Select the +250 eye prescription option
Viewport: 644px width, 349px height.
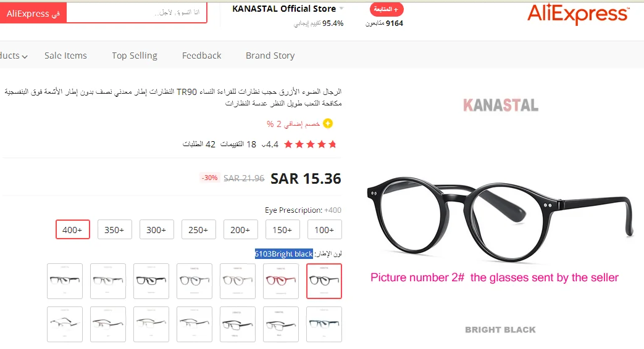pos(198,229)
